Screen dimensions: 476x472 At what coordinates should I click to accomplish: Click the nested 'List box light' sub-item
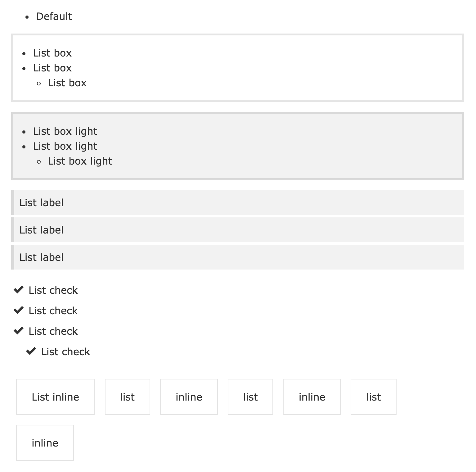[80, 161]
